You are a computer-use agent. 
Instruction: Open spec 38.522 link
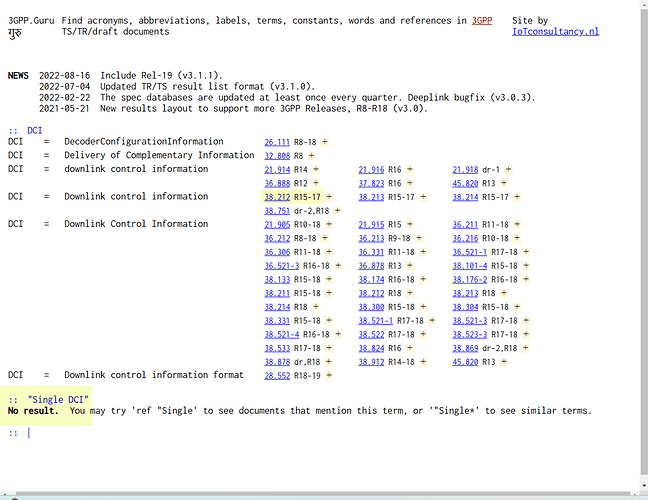tap(371, 334)
